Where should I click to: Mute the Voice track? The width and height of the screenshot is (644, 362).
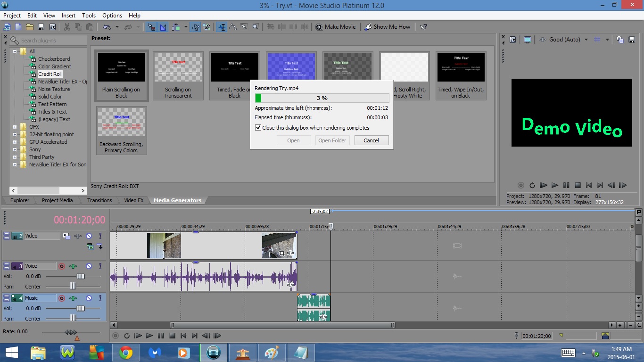pos(89,266)
